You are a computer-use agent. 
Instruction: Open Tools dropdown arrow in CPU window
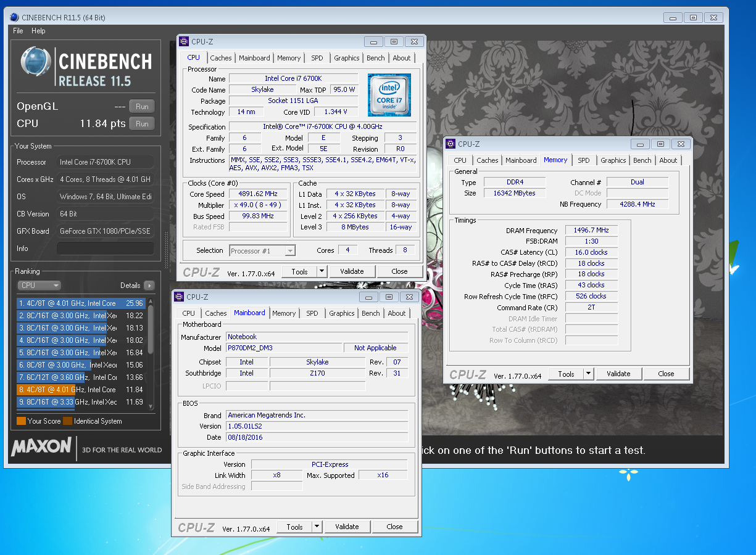click(322, 271)
